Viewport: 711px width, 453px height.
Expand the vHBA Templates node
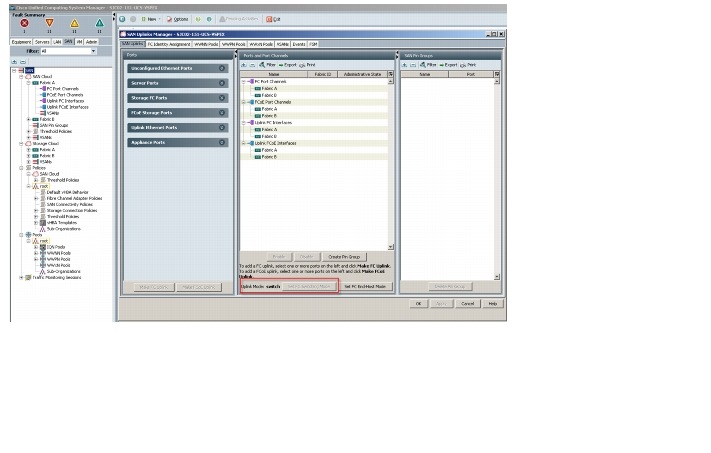click(36, 223)
